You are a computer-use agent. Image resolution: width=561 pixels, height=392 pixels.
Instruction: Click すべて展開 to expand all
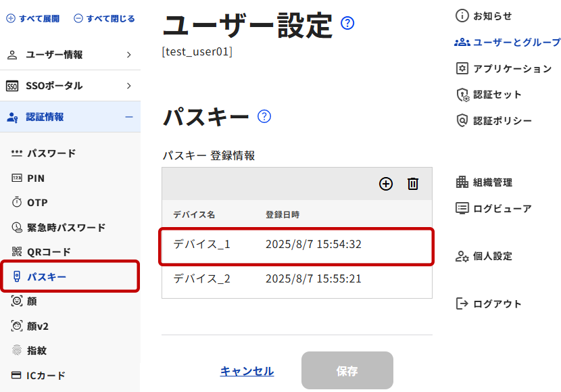coord(33,19)
